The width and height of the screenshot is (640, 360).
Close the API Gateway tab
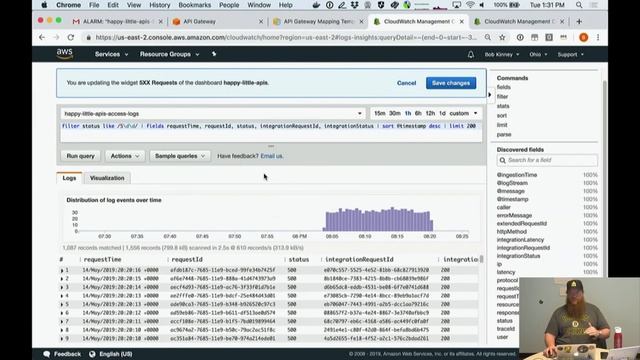(261, 21)
